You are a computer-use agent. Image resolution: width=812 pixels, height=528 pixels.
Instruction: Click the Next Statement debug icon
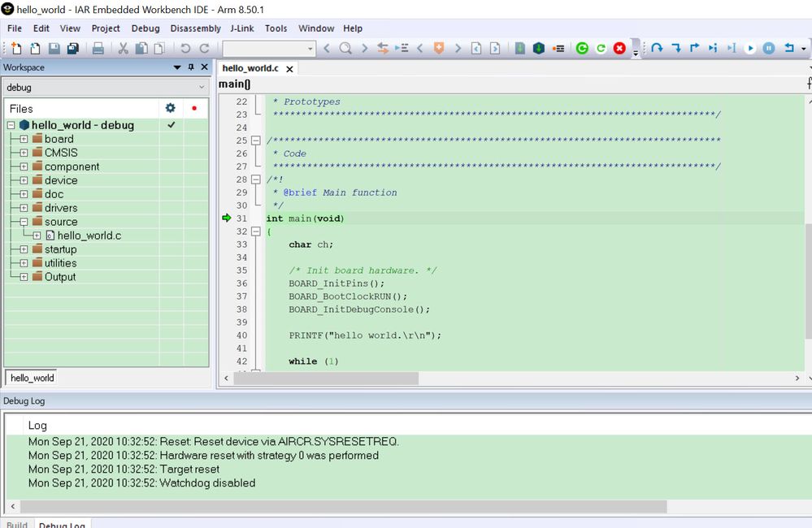point(713,48)
